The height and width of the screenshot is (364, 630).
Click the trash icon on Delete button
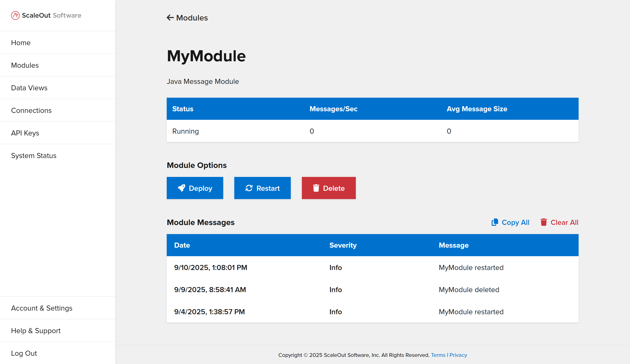316,188
